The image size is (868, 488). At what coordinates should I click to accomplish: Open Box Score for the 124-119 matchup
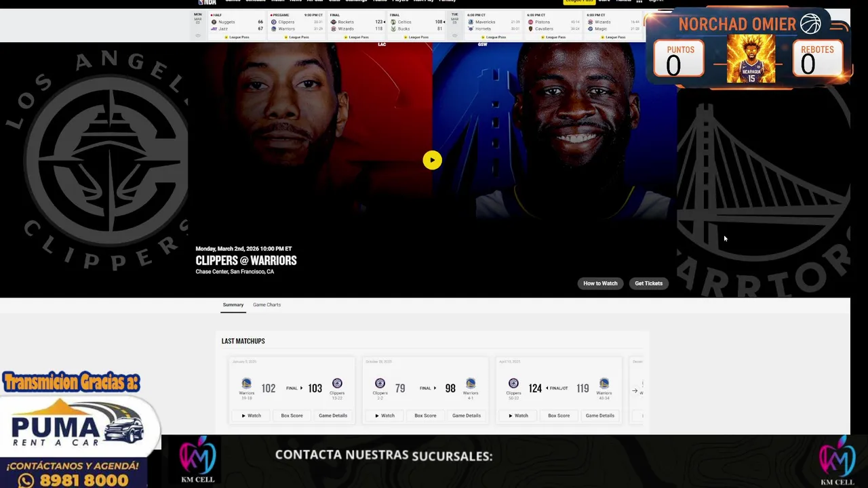click(x=559, y=415)
